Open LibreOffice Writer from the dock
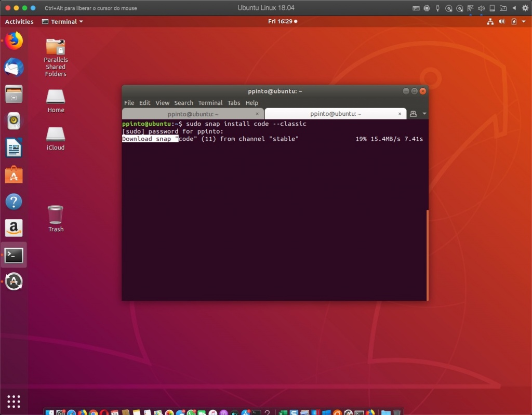Image resolution: width=532 pixels, height=415 pixels. click(14, 148)
